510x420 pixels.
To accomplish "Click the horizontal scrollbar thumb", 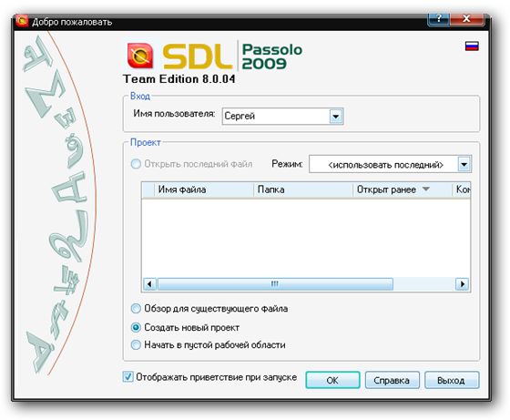I will tap(275, 284).
